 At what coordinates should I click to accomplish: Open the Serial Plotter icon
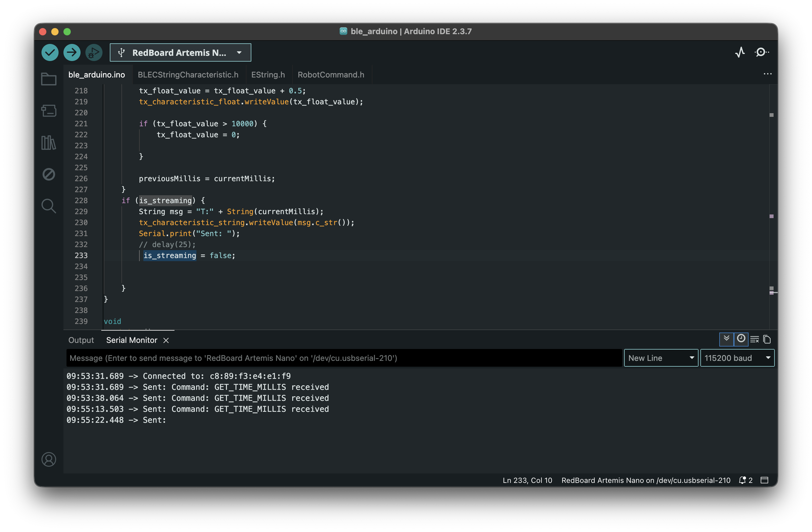[740, 52]
